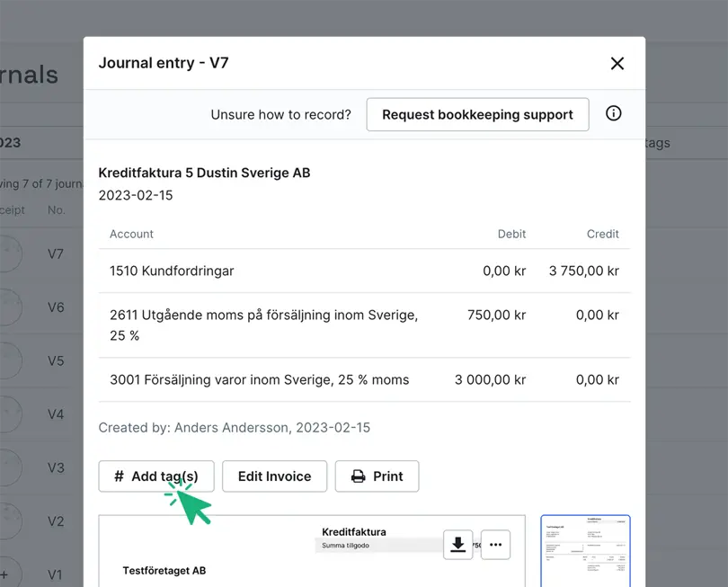Screen dimensions: 728x587
Task: Select journal V2 in background list
Action: point(56,521)
